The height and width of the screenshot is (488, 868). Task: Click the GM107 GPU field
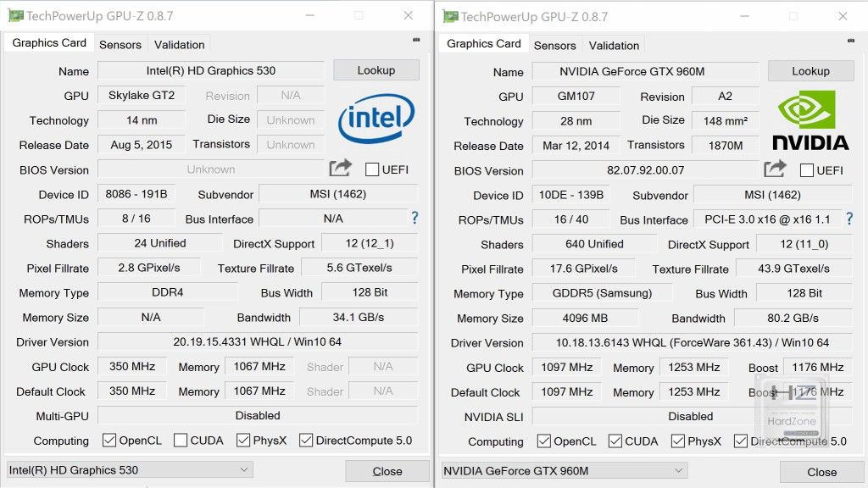click(x=576, y=97)
